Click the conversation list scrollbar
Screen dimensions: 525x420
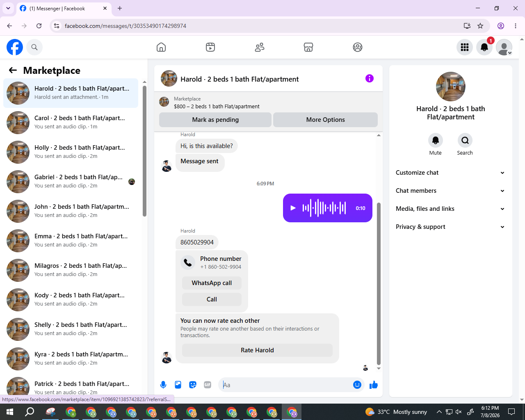144,151
